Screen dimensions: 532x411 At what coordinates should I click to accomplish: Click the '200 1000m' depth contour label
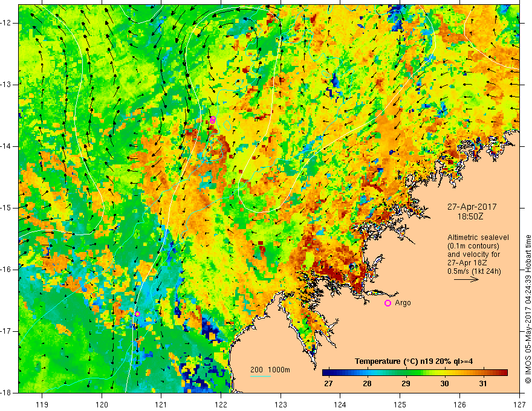[x=270, y=370]
